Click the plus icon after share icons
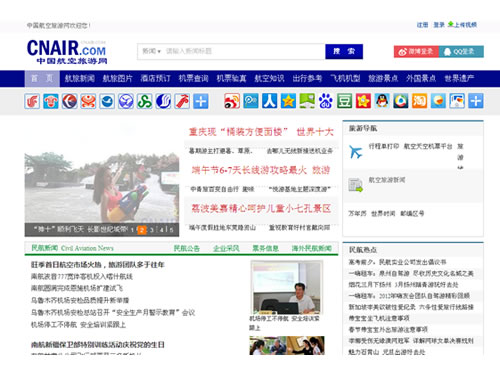Image resolution: width=500 pixels, height=375 pixels. 476,101
